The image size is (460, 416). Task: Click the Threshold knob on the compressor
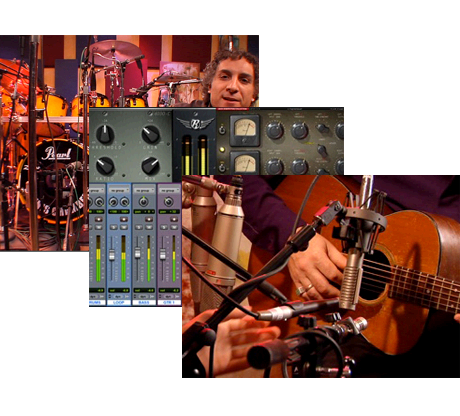point(105,134)
